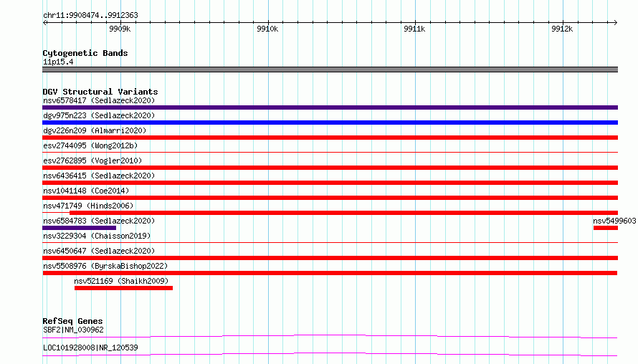The width and height of the screenshot is (638, 364).
Task: Click the chr11:9908474..9912363 coordinate label
Action: [90, 16]
